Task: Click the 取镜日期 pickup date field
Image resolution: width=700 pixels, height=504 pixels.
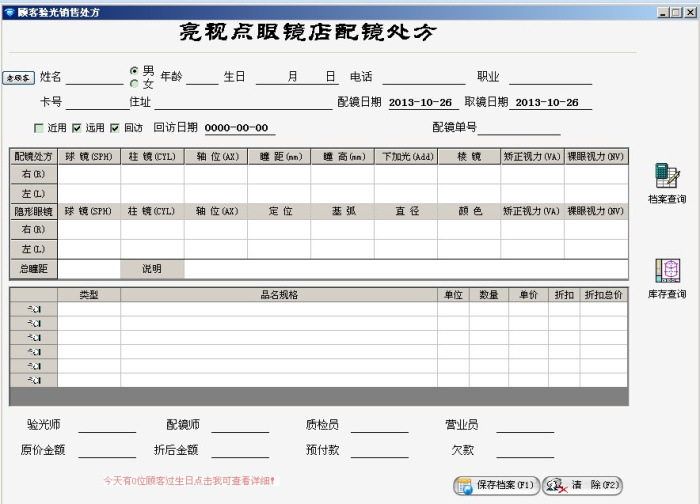Action: coord(548,102)
